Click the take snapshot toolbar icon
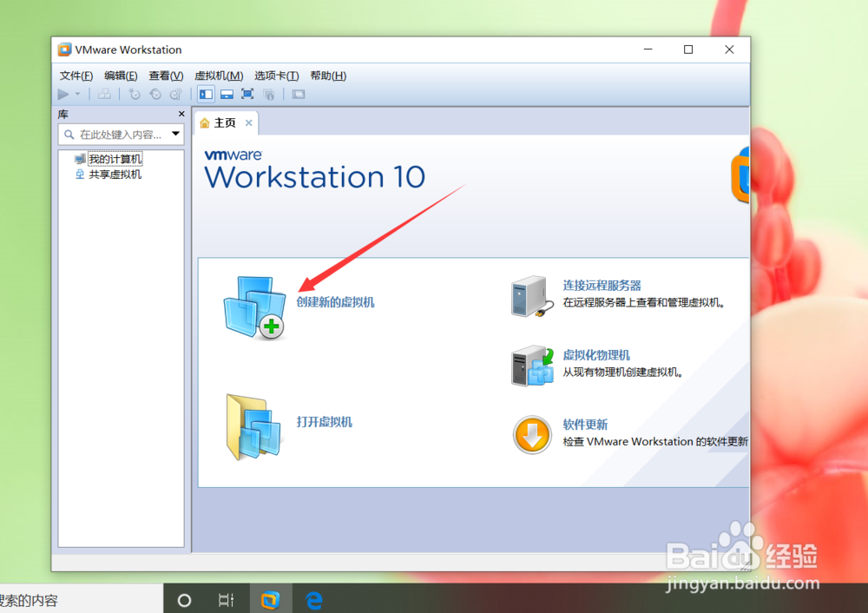This screenshot has width=868, height=613. (x=133, y=94)
